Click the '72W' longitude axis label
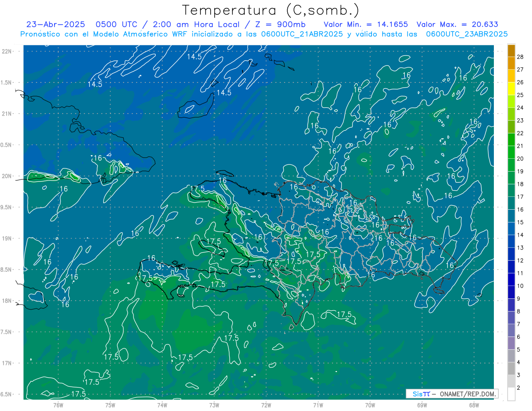The image size is (532, 411). coord(266,405)
